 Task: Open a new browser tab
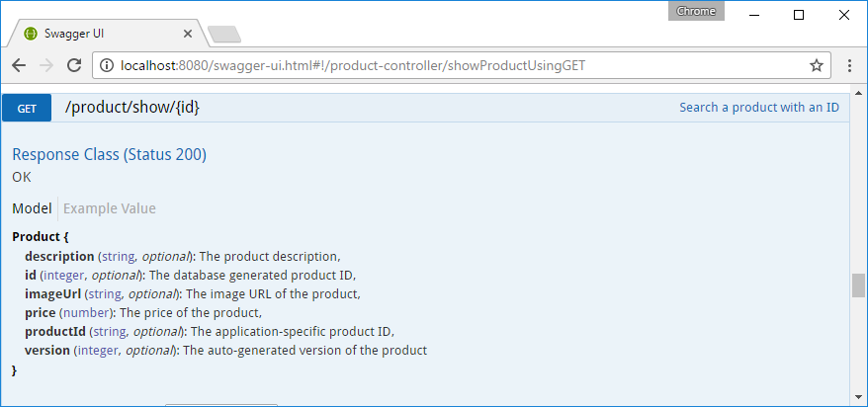coord(224,35)
